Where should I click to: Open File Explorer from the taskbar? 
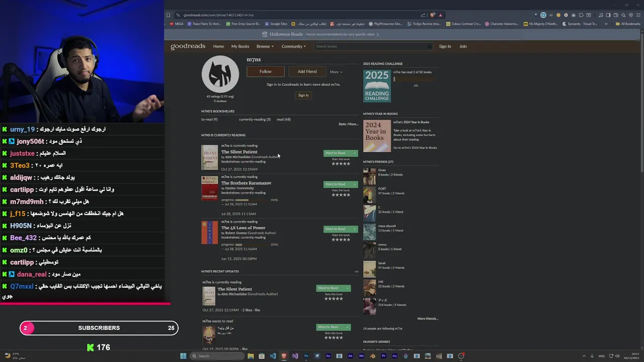pyautogui.click(x=251, y=356)
